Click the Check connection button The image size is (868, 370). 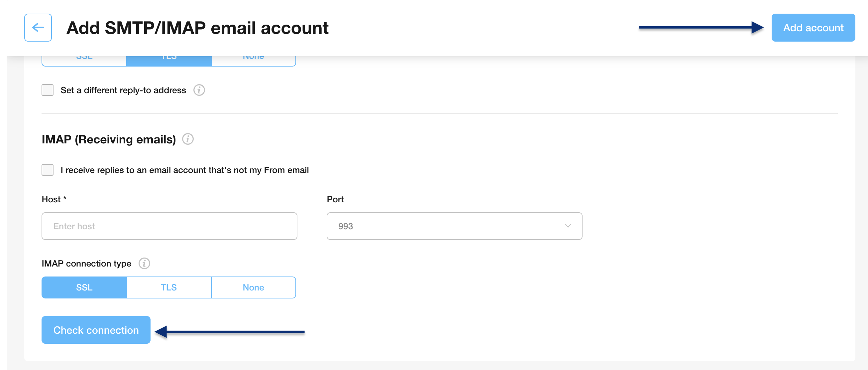pos(96,330)
